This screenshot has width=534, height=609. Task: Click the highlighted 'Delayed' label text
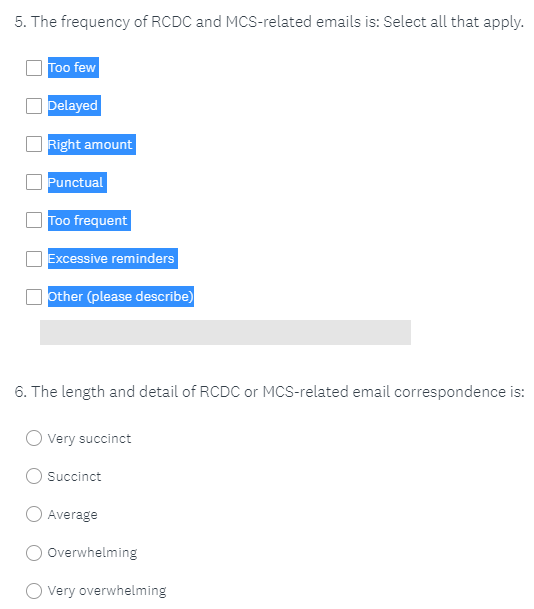tap(74, 106)
